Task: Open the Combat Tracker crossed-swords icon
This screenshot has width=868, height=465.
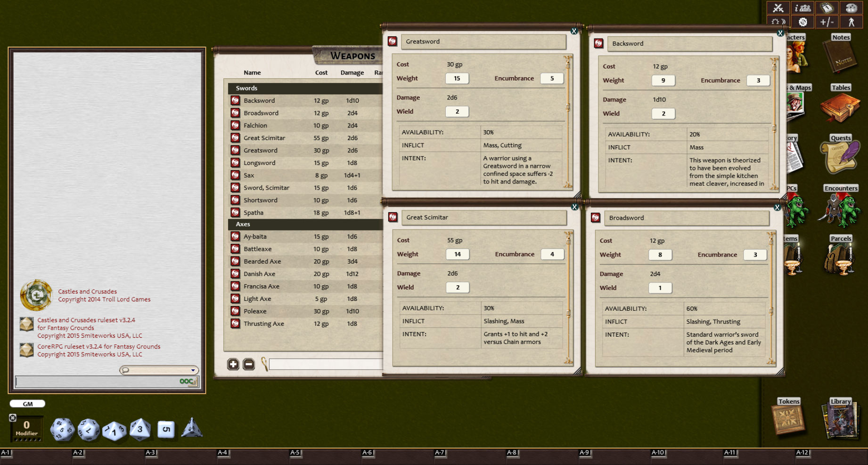Action: click(x=778, y=8)
